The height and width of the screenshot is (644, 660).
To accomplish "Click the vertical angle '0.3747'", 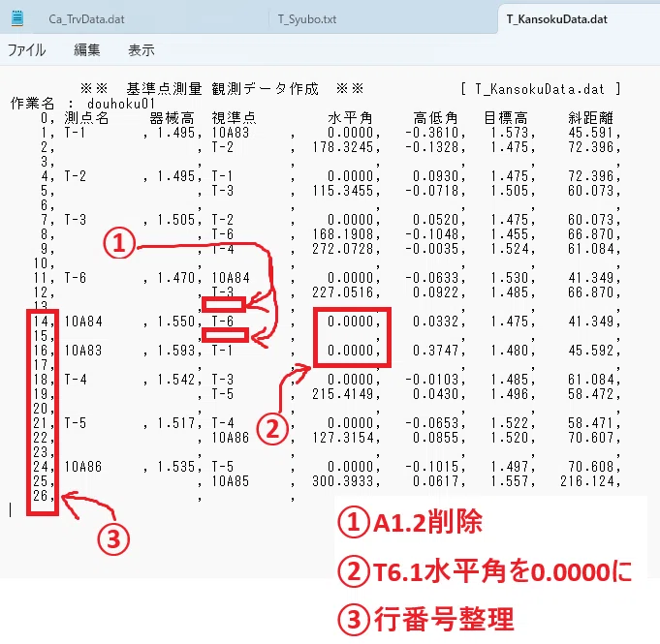I will click(436, 351).
